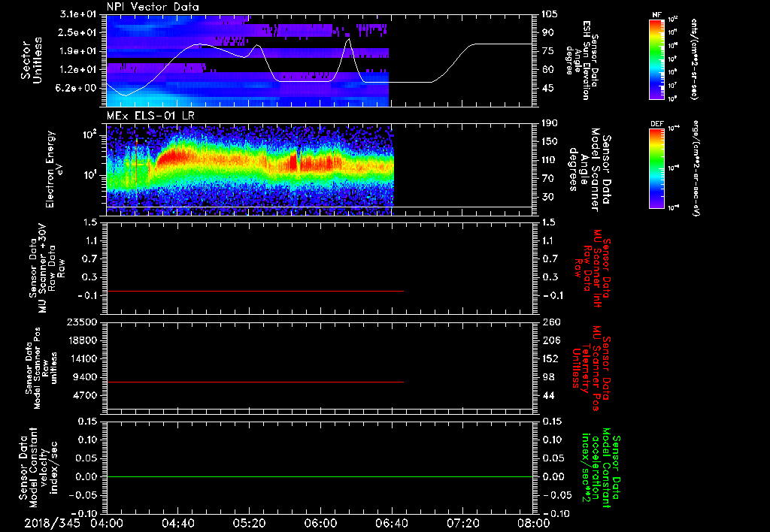Click the '45' sun elevation tick label
This screenshot has height=532, width=770.
(547, 88)
